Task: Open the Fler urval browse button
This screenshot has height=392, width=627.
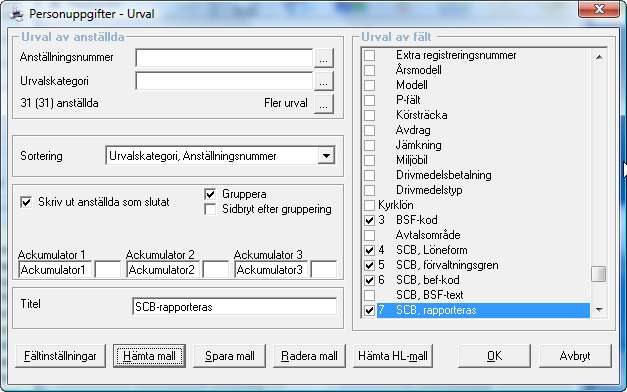Action: click(323, 104)
